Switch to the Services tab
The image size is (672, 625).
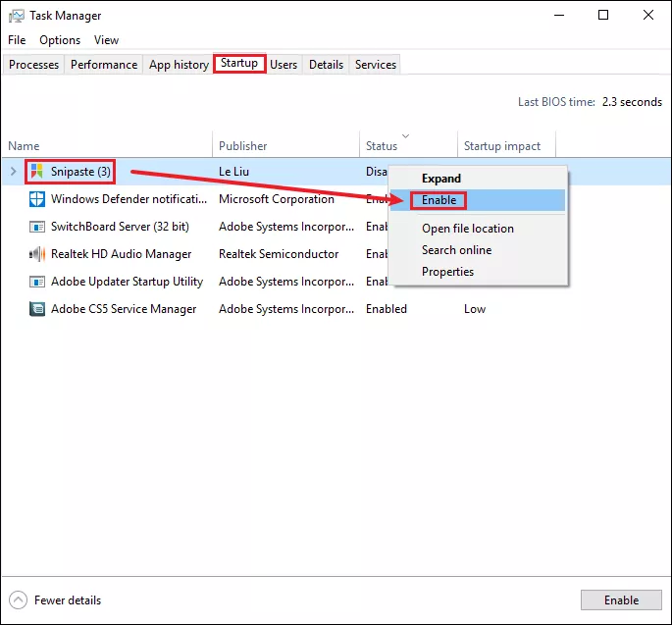pyautogui.click(x=376, y=65)
